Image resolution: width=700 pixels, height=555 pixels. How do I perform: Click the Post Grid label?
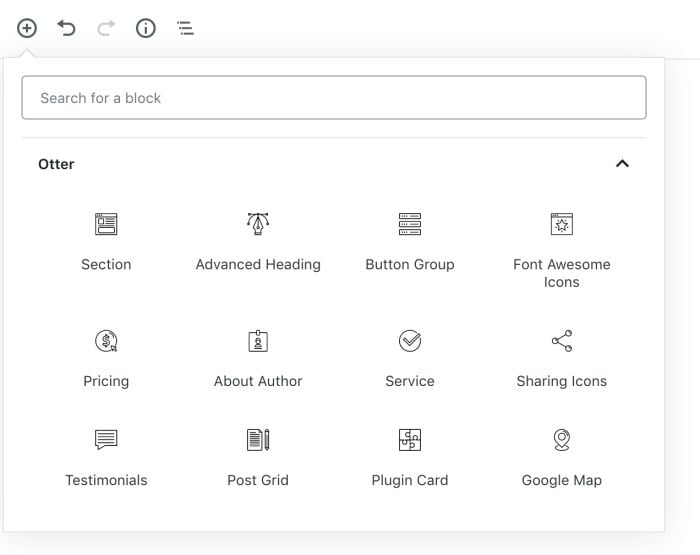[x=258, y=480]
